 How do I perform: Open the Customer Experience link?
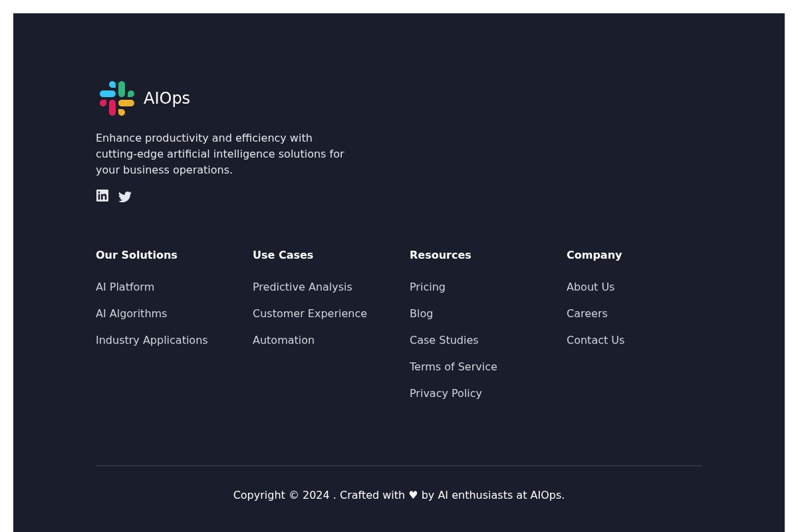309,313
